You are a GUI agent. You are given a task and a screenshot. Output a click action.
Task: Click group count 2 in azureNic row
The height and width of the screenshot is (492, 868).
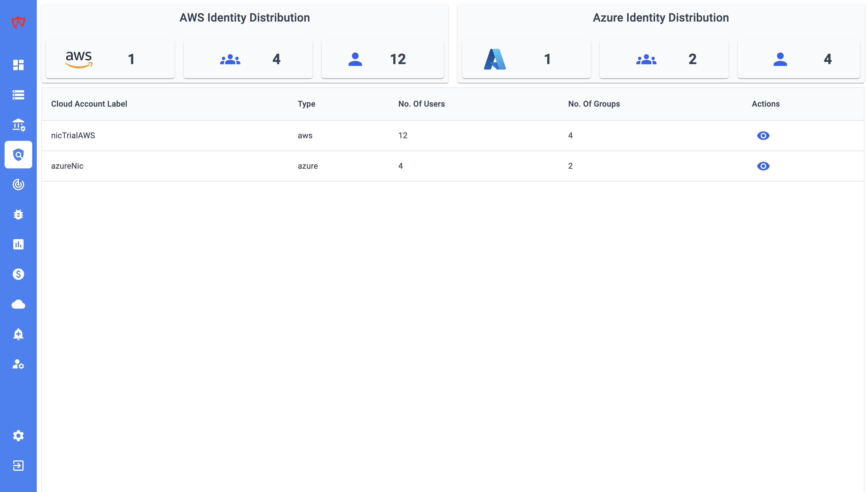570,166
